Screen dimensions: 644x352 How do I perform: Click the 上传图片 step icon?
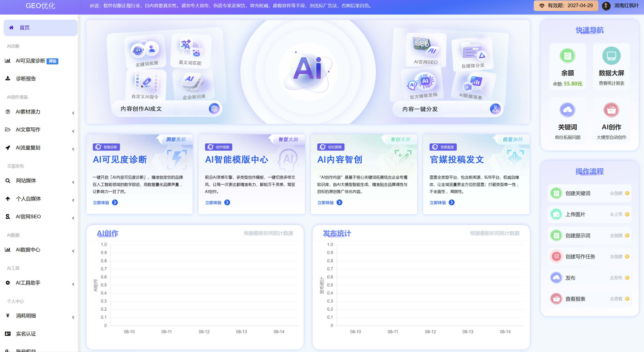(557, 214)
